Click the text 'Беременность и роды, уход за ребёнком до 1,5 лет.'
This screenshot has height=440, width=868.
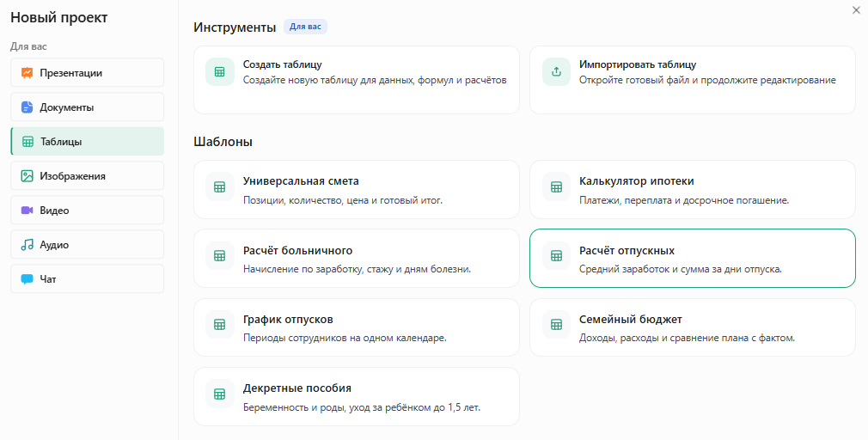tap(362, 408)
